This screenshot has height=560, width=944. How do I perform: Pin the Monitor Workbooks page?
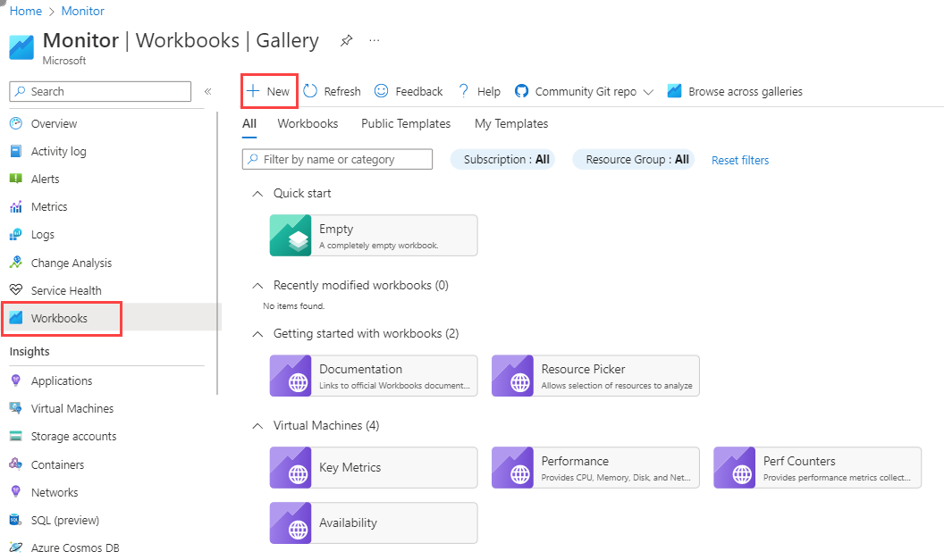pos(346,41)
